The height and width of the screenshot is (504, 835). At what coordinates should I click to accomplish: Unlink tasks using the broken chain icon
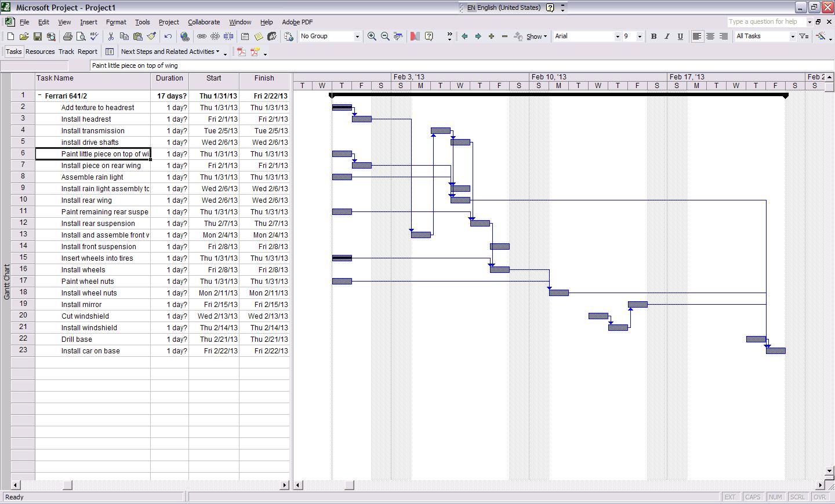[x=215, y=36]
